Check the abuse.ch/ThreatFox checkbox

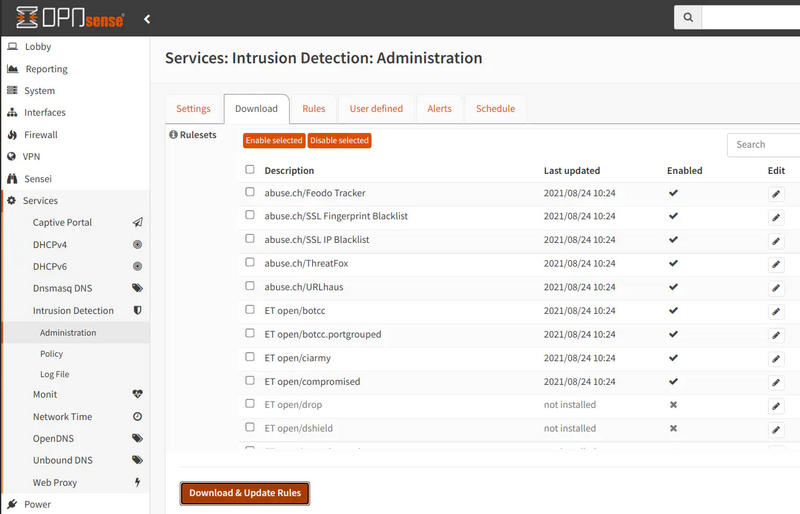click(x=249, y=262)
